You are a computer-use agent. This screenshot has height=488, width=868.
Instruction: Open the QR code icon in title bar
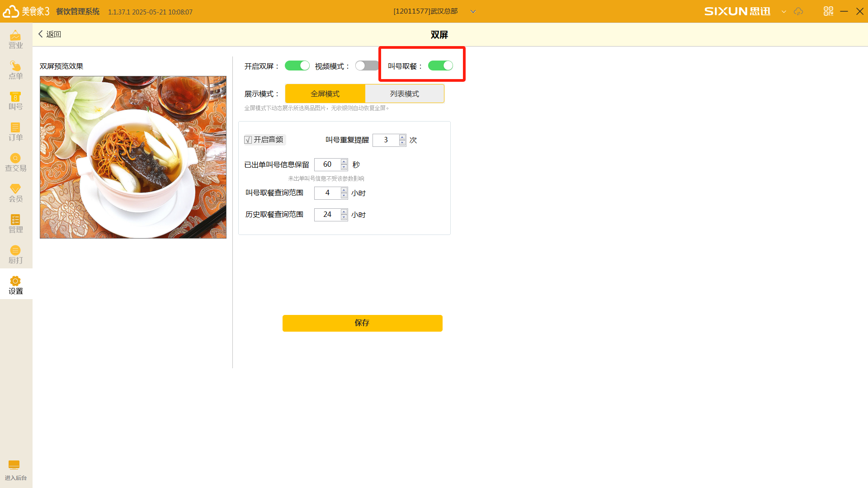[828, 11]
